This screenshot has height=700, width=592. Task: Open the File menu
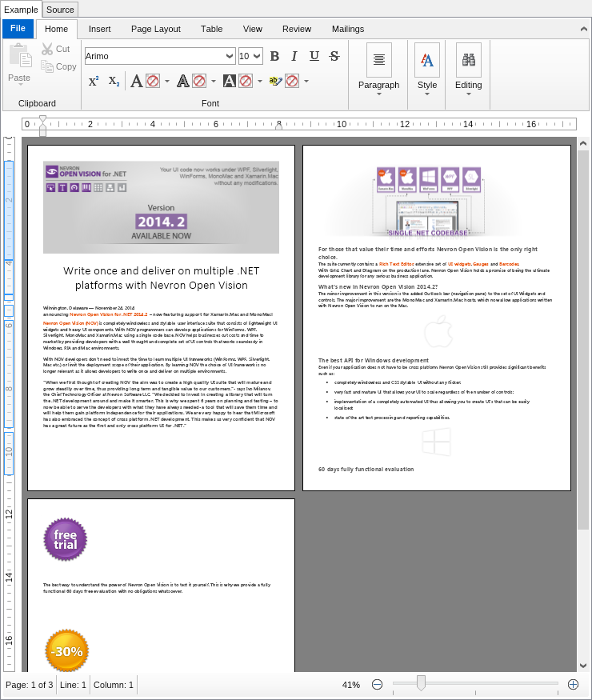[x=18, y=29]
